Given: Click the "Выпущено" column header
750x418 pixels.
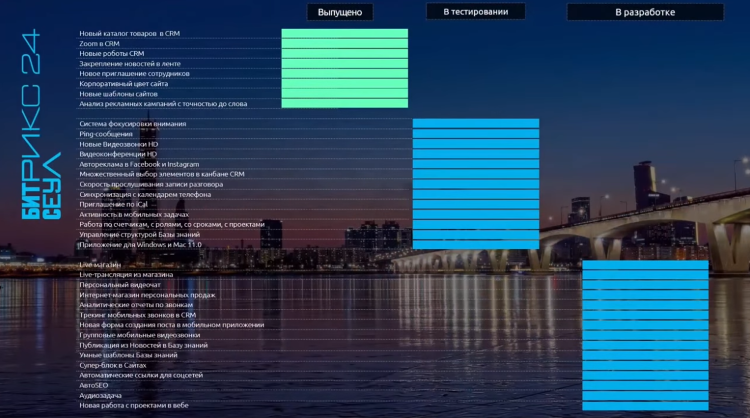Looking at the screenshot, I should coord(340,12).
